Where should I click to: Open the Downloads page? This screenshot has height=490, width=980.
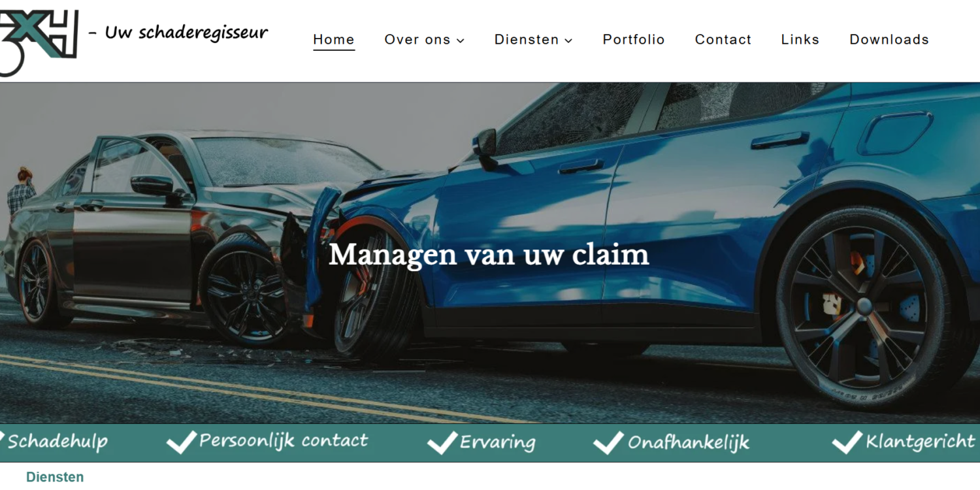(x=889, y=40)
